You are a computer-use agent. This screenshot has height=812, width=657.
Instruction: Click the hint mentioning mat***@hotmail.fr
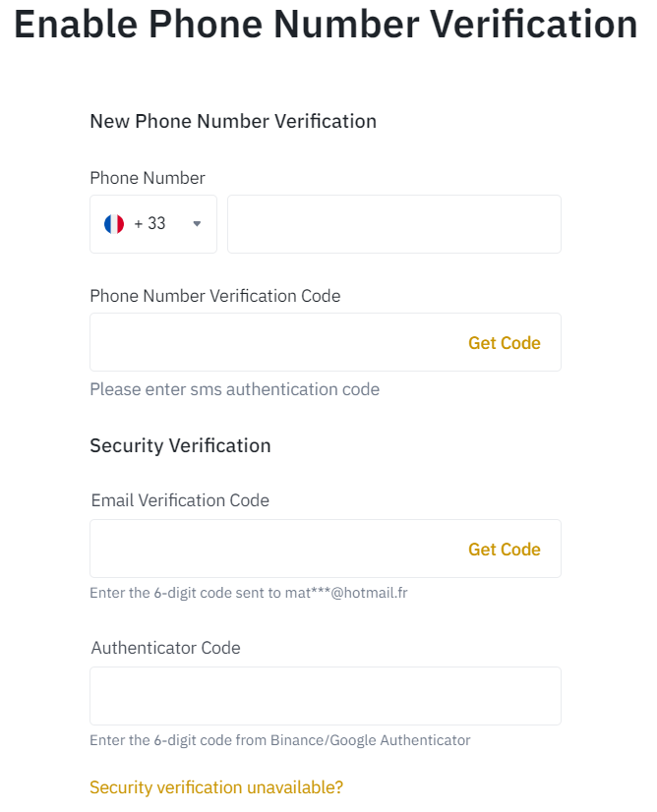pyautogui.click(x=248, y=593)
